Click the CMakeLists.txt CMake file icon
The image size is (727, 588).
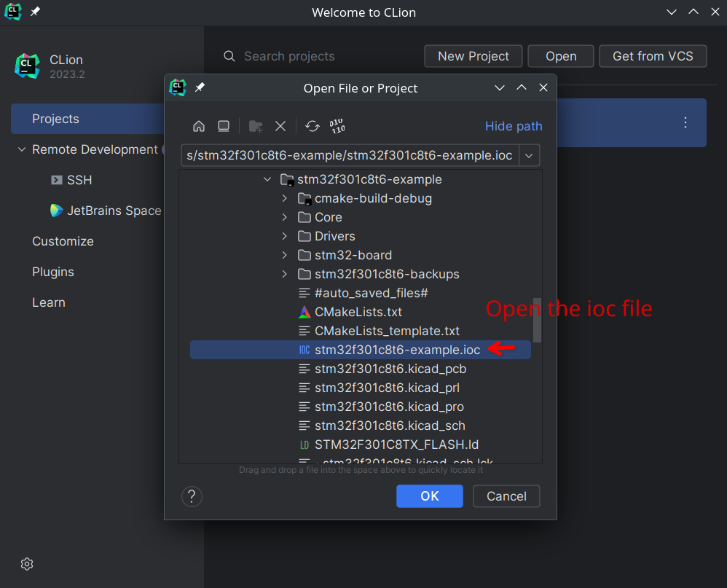tap(304, 312)
